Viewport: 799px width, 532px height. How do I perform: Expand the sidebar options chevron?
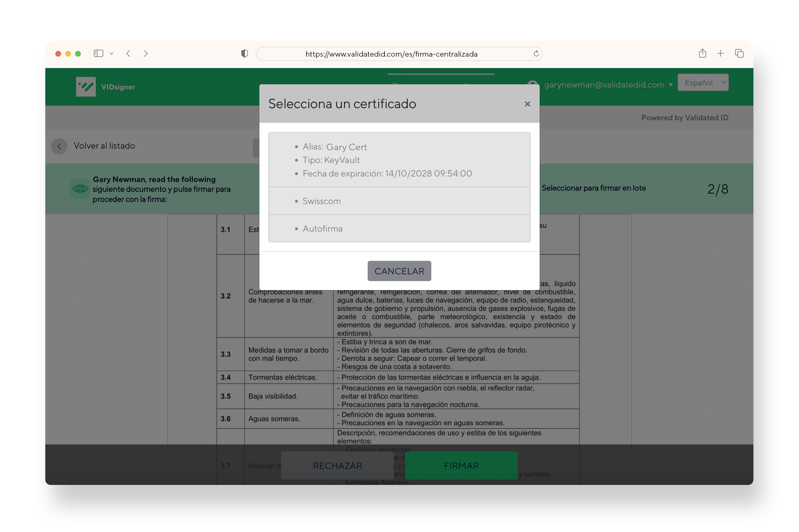click(x=111, y=54)
